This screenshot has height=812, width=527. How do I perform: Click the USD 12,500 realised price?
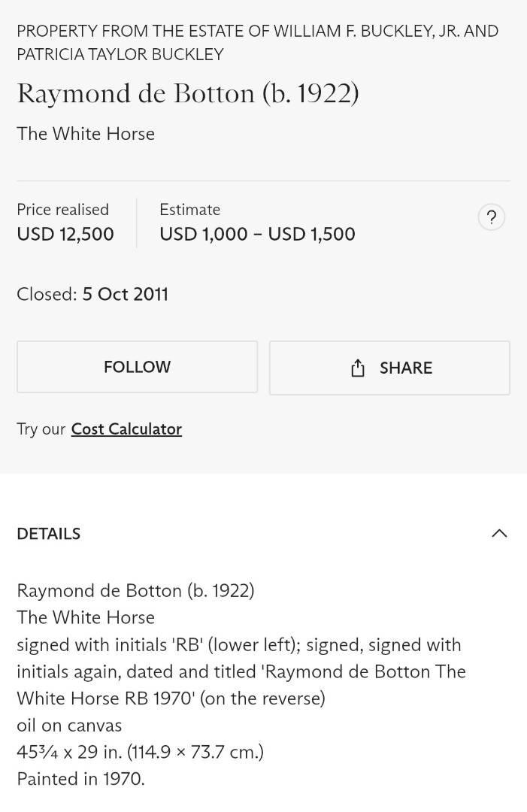click(x=65, y=234)
